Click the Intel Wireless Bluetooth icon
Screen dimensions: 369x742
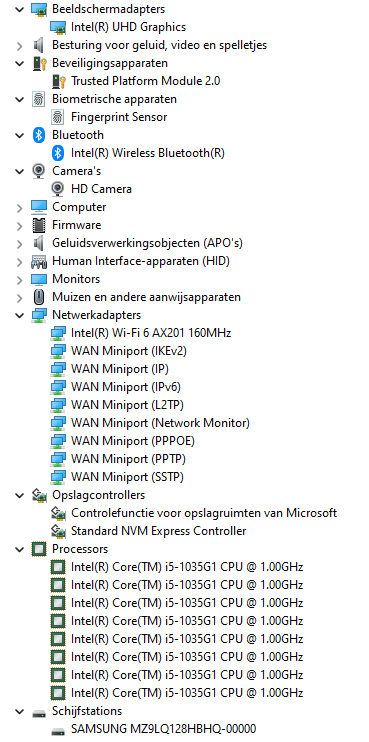coord(58,153)
